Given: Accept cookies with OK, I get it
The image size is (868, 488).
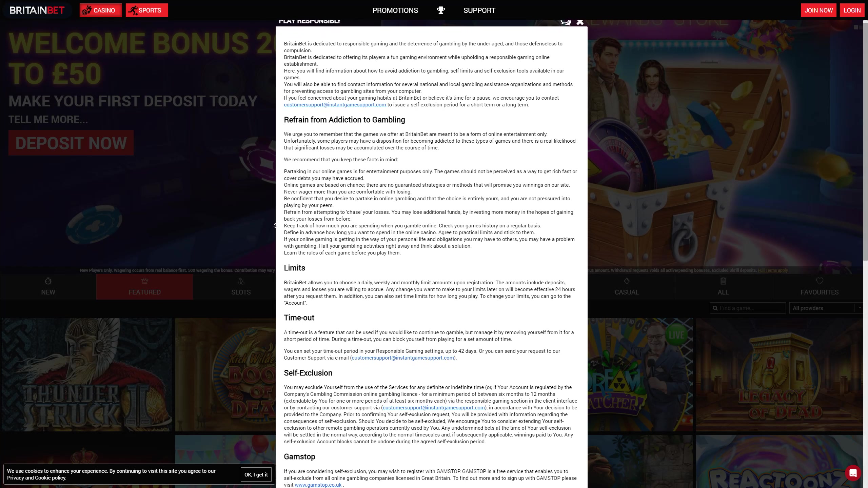Looking at the screenshot, I should click(256, 474).
